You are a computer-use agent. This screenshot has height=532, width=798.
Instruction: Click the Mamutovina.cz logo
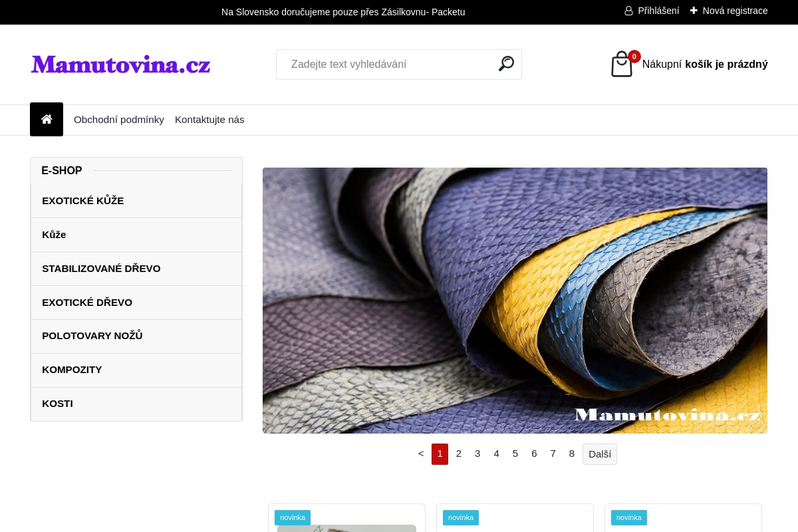point(120,65)
